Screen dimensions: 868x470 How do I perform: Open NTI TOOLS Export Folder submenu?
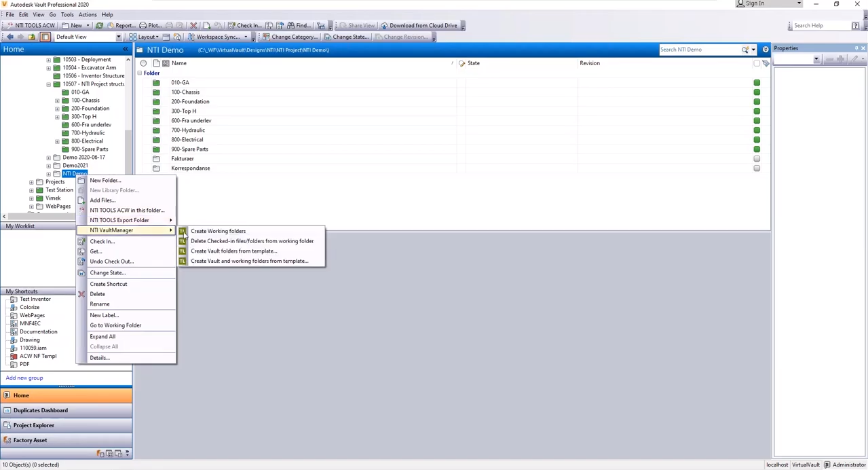126,220
